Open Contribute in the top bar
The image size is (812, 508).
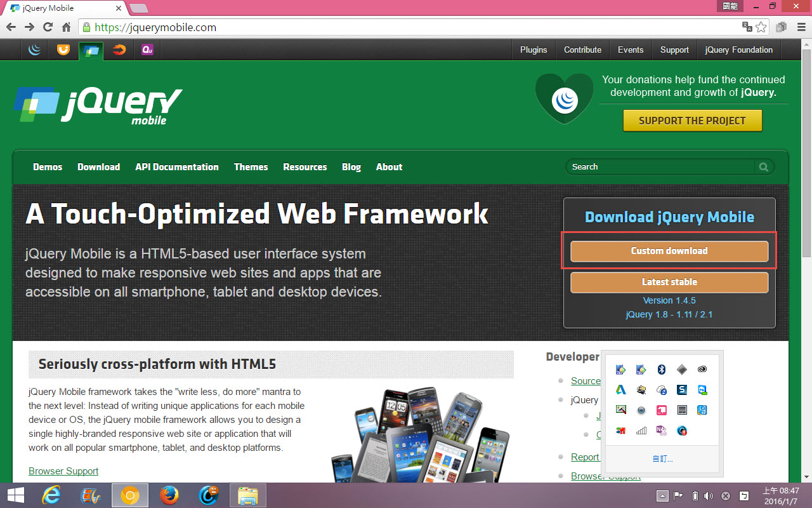pyautogui.click(x=582, y=50)
